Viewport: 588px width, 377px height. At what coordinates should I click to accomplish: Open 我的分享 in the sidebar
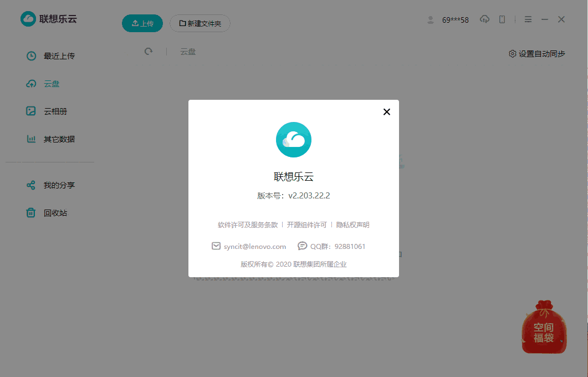[x=58, y=185]
